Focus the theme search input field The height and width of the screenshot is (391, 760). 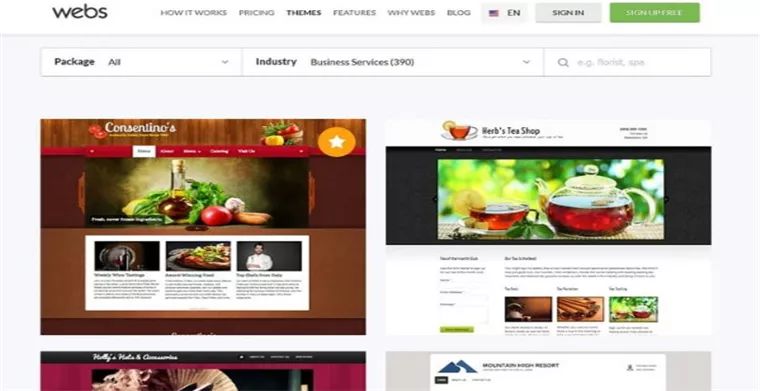[627, 62]
